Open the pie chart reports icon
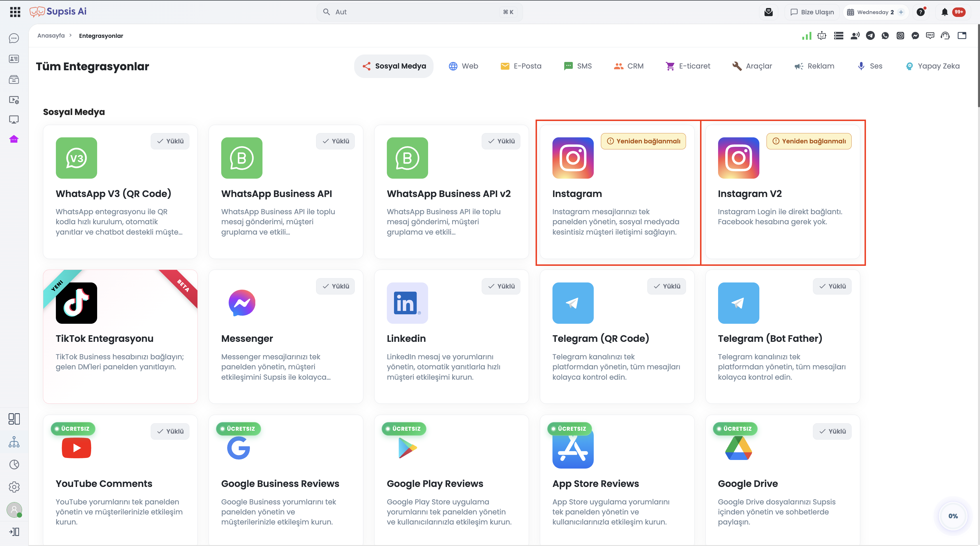Image resolution: width=980 pixels, height=546 pixels. pyautogui.click(x=14, y=464)
